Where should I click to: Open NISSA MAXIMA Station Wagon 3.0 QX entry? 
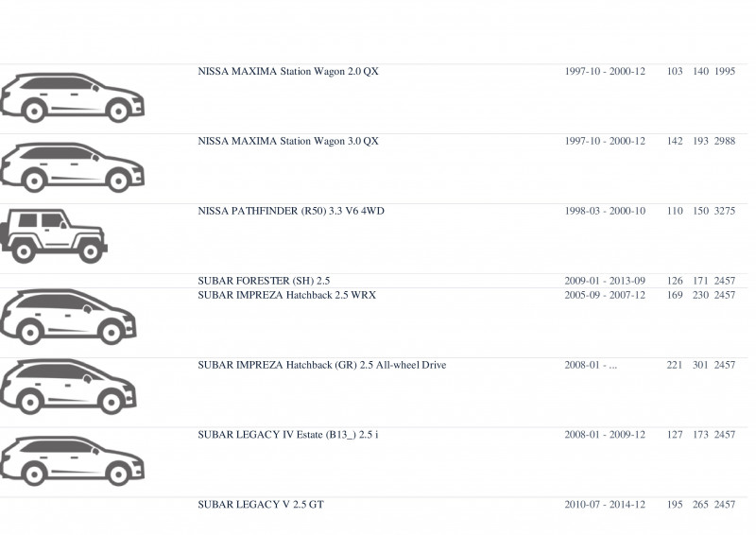(288, 142)
